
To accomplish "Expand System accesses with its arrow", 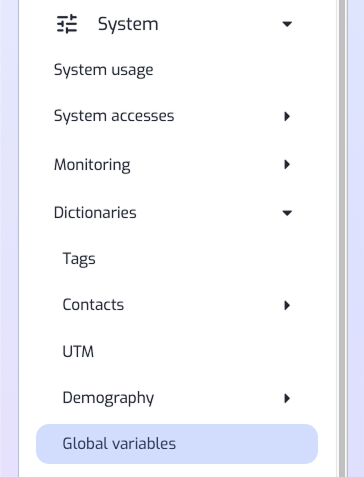I will coord(287,116).
